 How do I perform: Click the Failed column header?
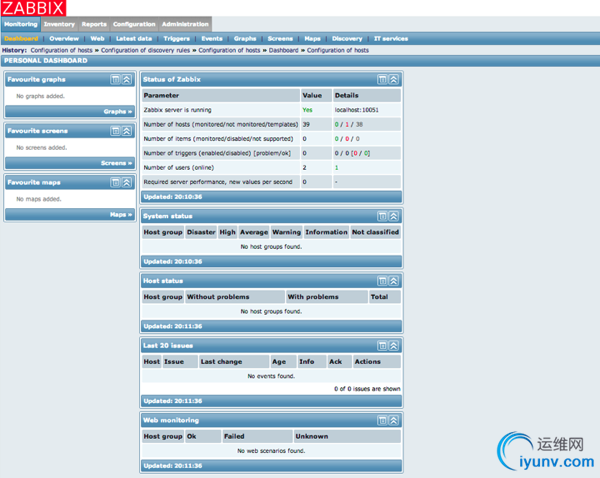coord(258,436)
